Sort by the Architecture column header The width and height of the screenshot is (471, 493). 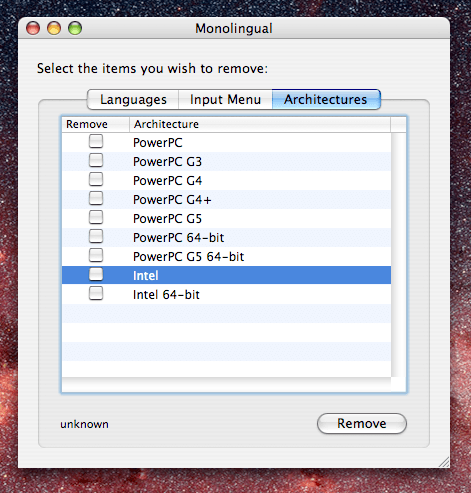pyautogui.click(x=260, y=124)
